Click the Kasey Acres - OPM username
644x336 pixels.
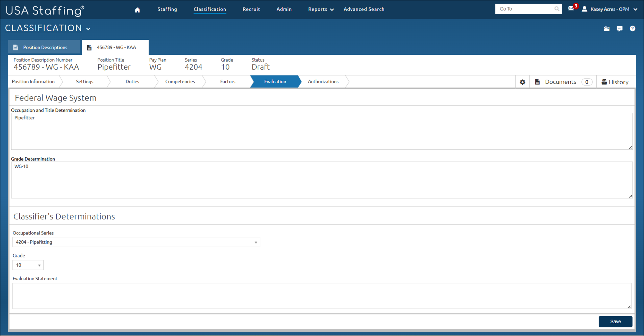[610, 9]
